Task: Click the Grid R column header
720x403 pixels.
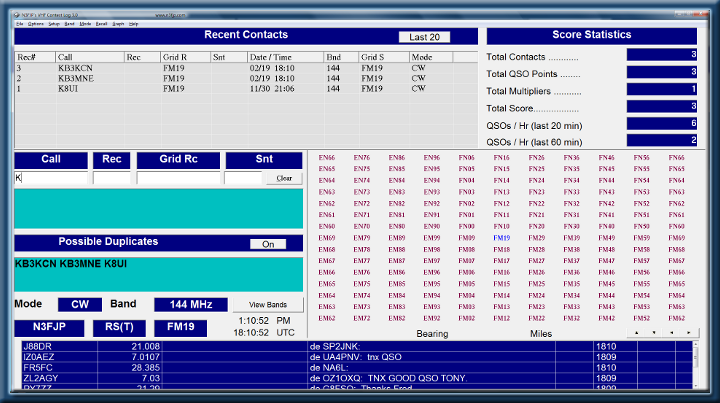Action: click(186, 57)
